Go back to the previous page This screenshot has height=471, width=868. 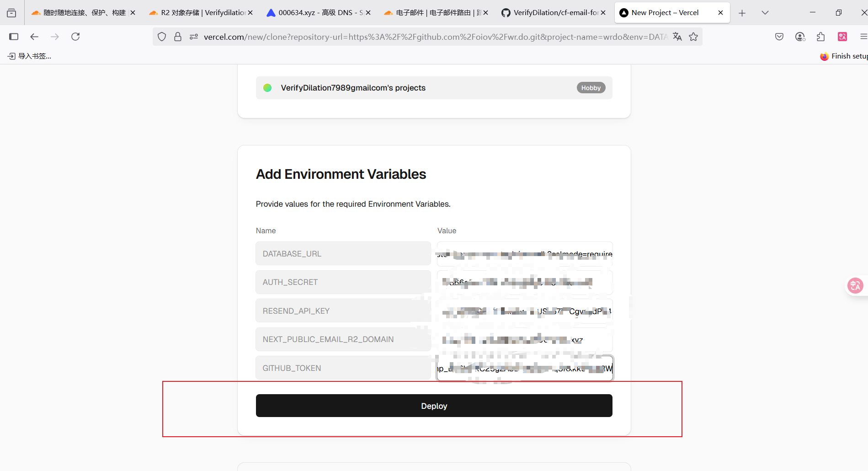[34, 37]
